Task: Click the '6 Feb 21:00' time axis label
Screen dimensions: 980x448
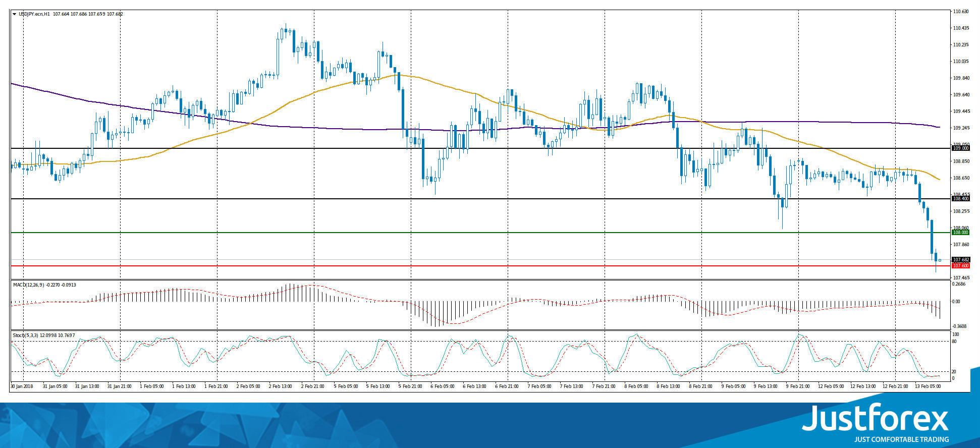Action: coord(507,386)
